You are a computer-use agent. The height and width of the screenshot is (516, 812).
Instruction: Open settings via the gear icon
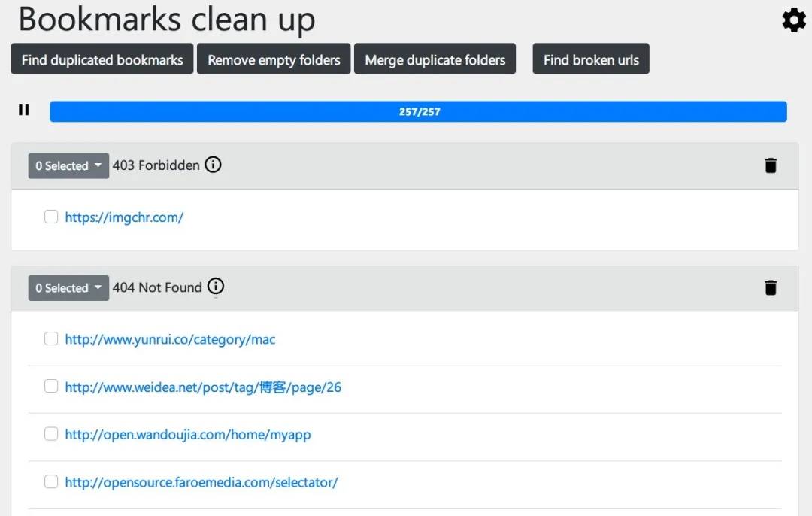point(794,20)
